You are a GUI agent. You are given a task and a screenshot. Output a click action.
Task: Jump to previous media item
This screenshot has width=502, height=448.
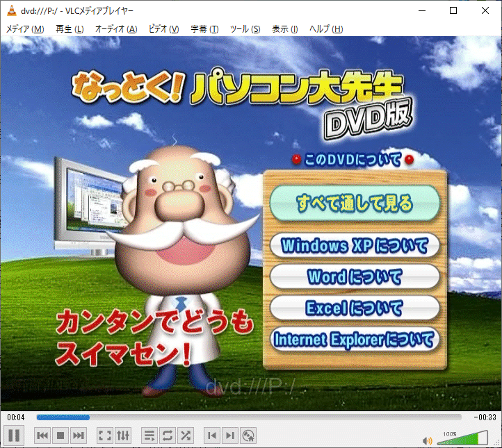point(42,435)
